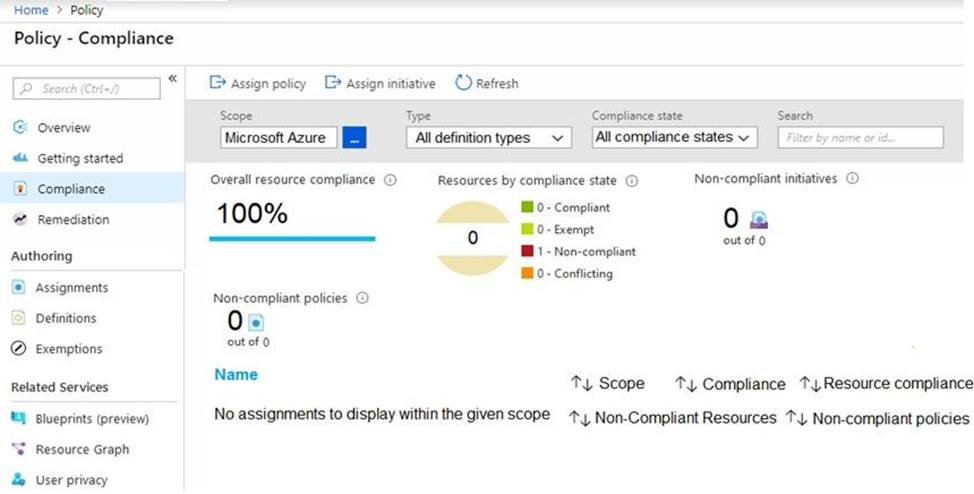974x494 pixels.
Task: Click the filter by name search field
Action: pos(861,138)
